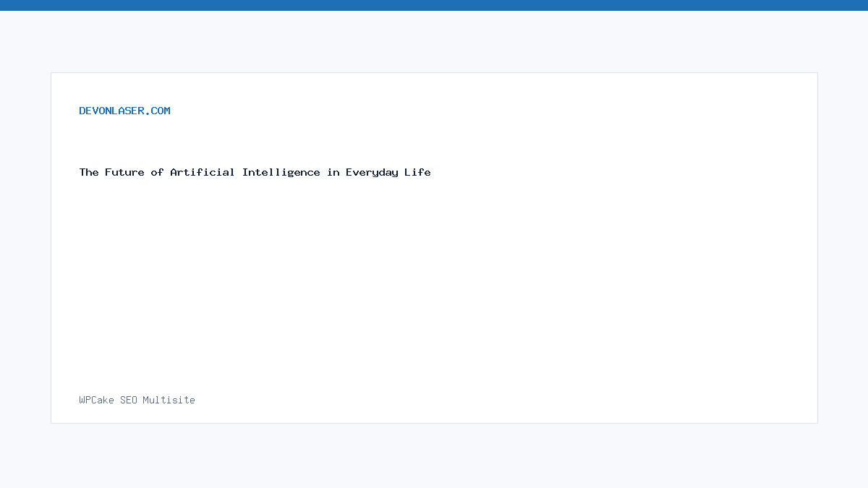This screenshot has width=868, height=488.
Task: Click the word 'in' within the post title
Action: coord(333,172)
